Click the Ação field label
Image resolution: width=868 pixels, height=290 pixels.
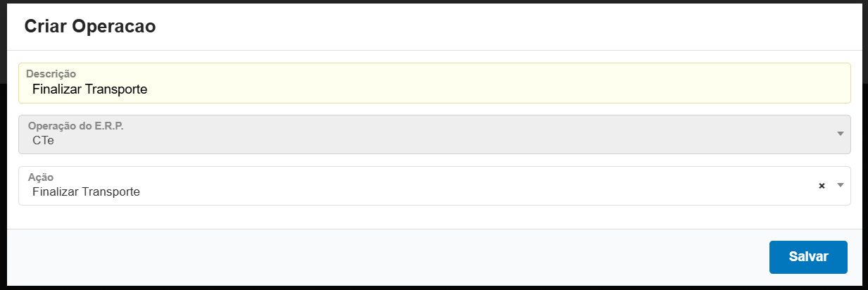coord(41,177)
